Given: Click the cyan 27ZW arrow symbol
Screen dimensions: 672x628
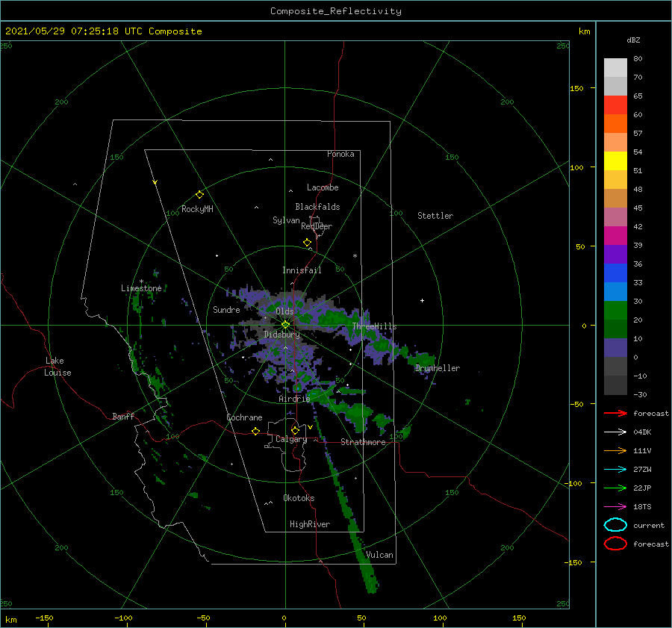Looking at the screenshot, I should pyautogui.click(x=615, y=469).
